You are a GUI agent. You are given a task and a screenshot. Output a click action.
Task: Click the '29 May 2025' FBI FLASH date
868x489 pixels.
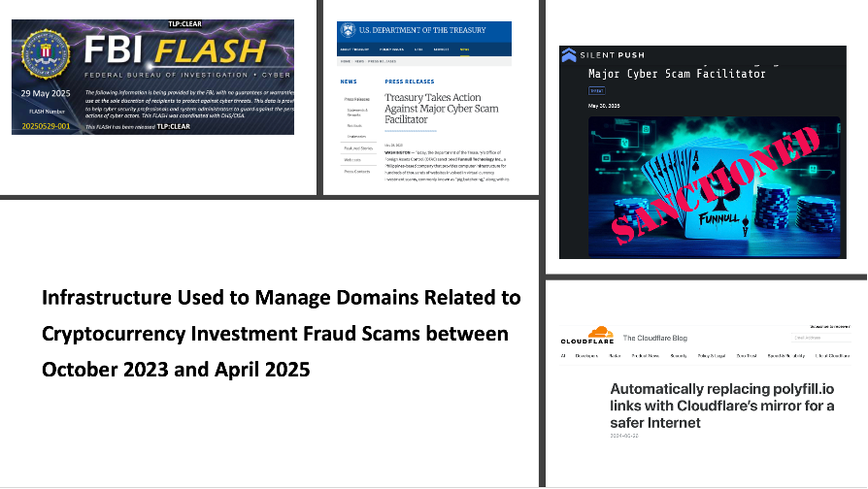tap(46, 93)
